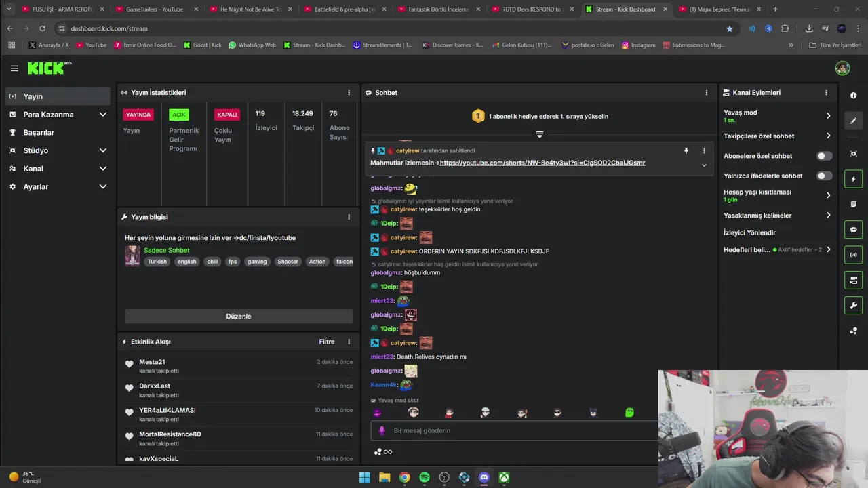Select Yayın in the left sidebar
868x488 pixels.
58,96
